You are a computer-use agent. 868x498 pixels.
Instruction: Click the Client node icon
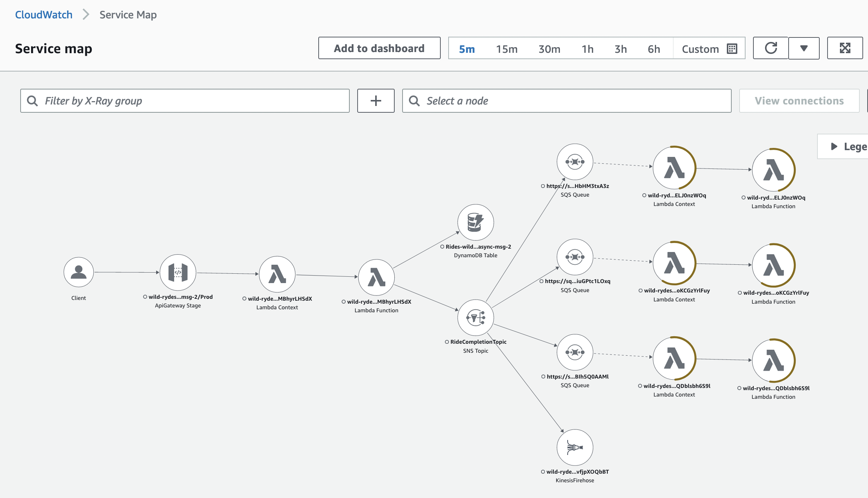79,272
